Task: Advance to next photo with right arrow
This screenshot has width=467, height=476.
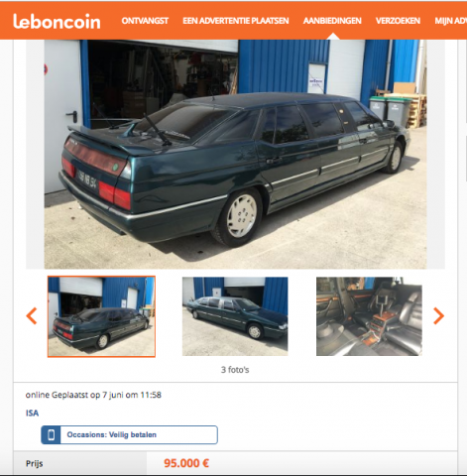Action: pos(438,316)
